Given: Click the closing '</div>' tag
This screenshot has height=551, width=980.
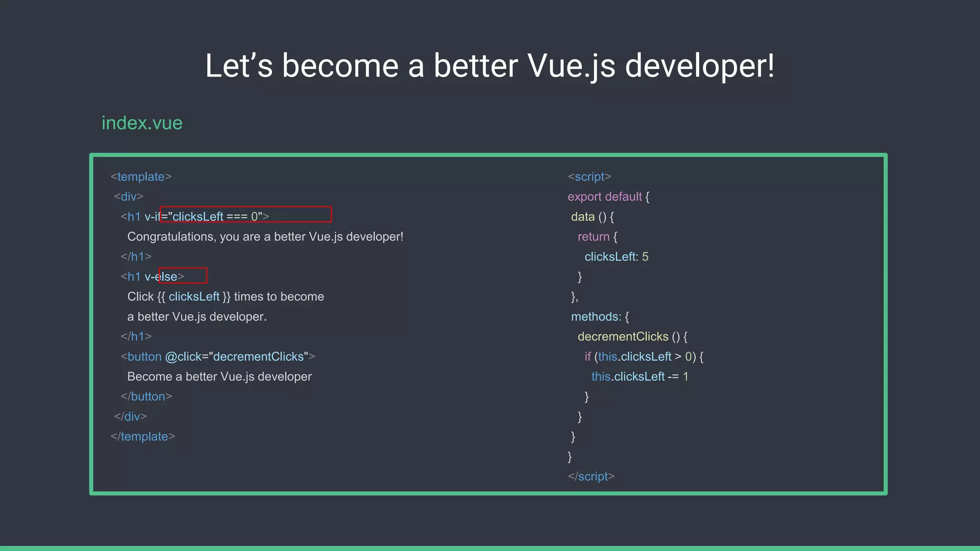Looking at the screenshot, I should 130,417.
